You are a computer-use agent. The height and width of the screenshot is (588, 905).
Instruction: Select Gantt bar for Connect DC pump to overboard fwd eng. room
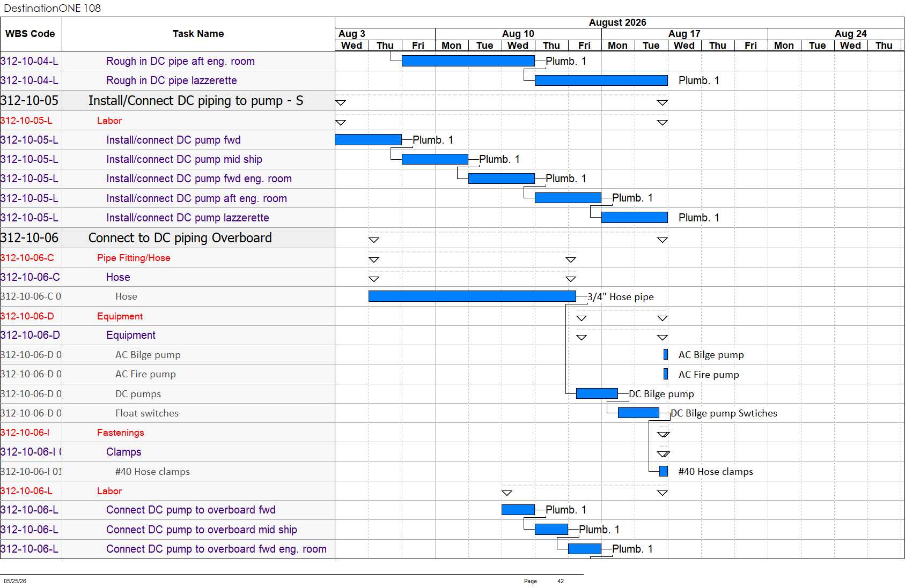[585, 549]
